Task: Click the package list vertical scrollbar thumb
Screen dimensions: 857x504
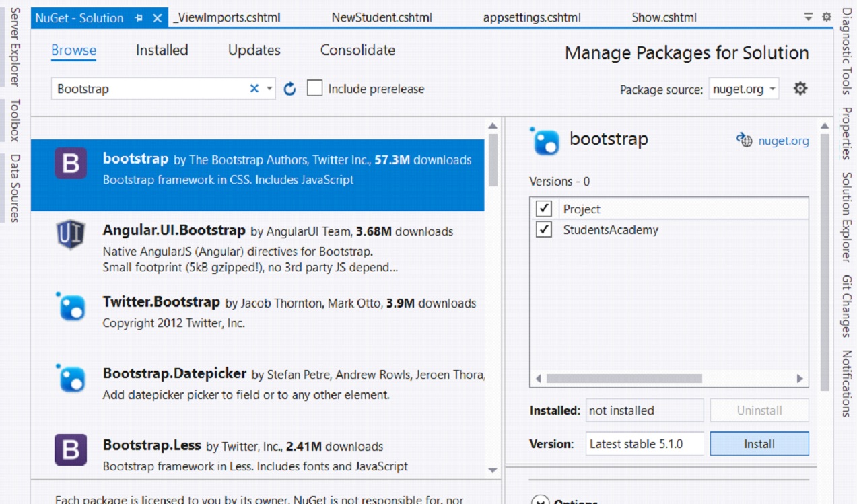Action: (x=493, y=159)
